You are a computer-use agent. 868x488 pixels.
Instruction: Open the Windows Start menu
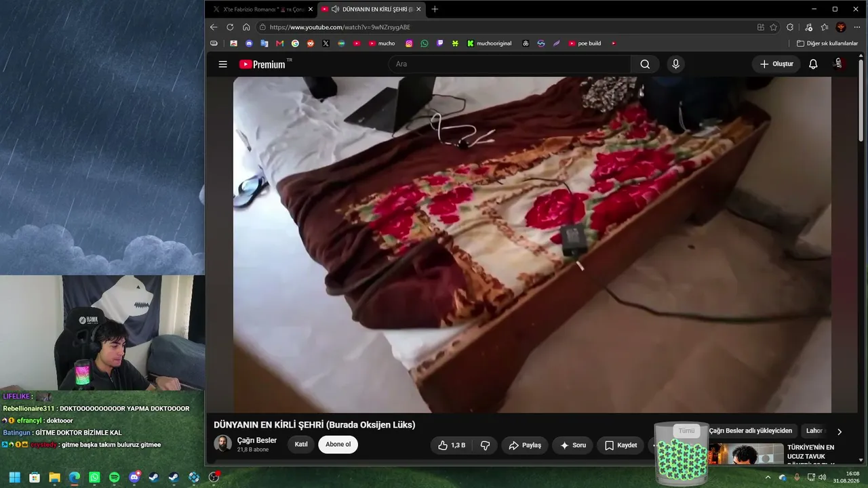pyautogui.click(x=15, y=477)
